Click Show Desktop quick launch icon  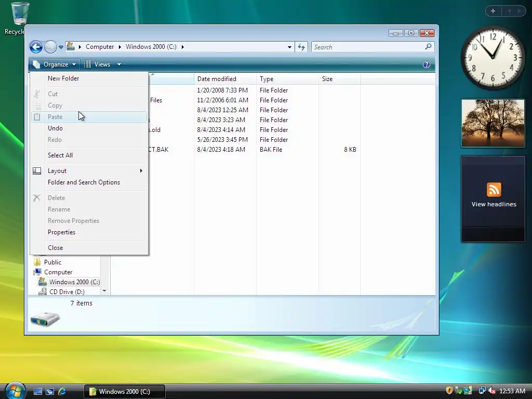tap(37, 392)
